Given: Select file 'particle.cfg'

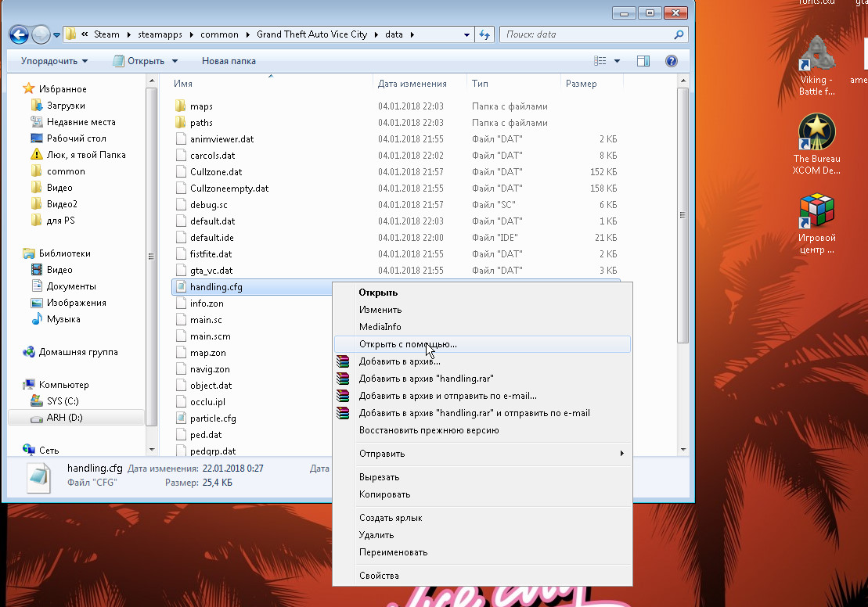Looking at the screenshot, I should click(x=213, y=418).
